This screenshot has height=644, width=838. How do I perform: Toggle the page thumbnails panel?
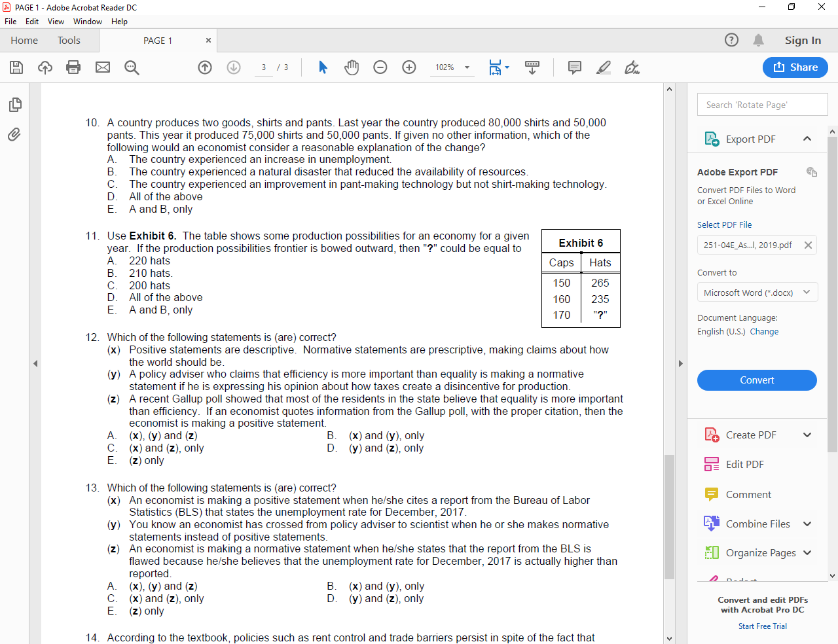point(14,105)
